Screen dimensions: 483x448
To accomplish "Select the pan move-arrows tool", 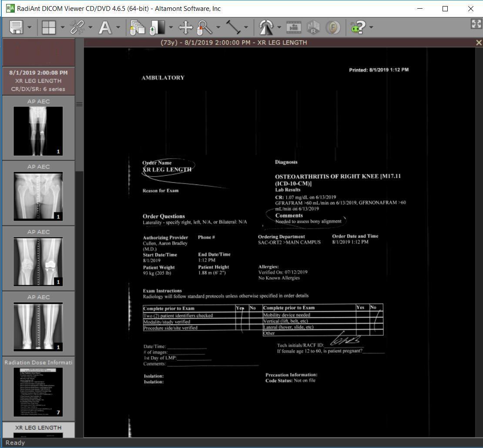I will pyautogui.click(x=186, y=27).
